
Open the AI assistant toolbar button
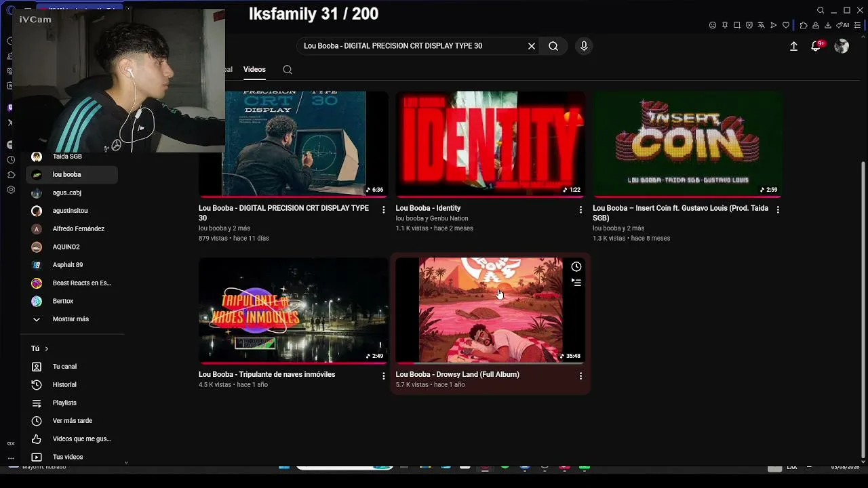[x=843, y=25]
